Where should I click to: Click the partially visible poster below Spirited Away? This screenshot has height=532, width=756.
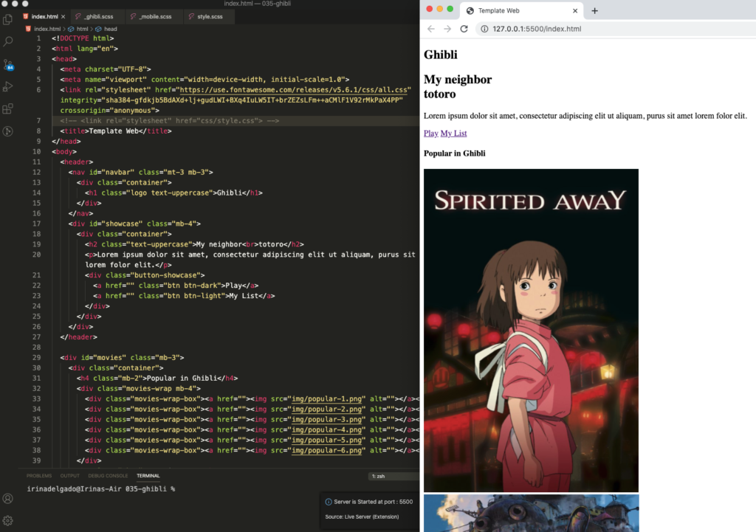tap(532, 514)
